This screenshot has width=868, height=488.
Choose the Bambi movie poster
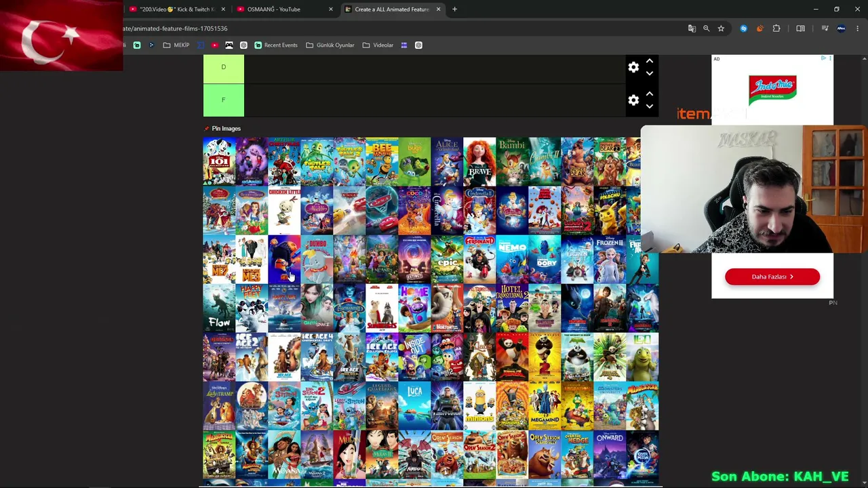pyautogui.click(x=512, y=161)
